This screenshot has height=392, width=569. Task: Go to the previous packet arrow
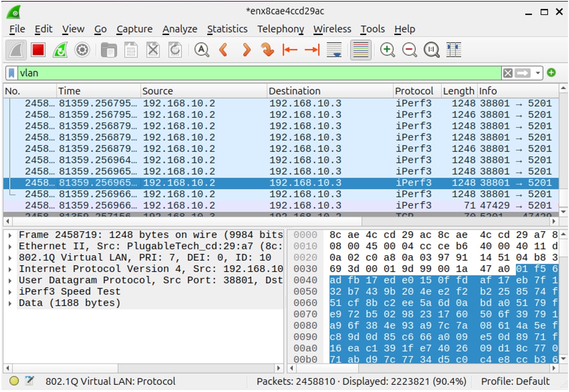click(x=223, y=50)
